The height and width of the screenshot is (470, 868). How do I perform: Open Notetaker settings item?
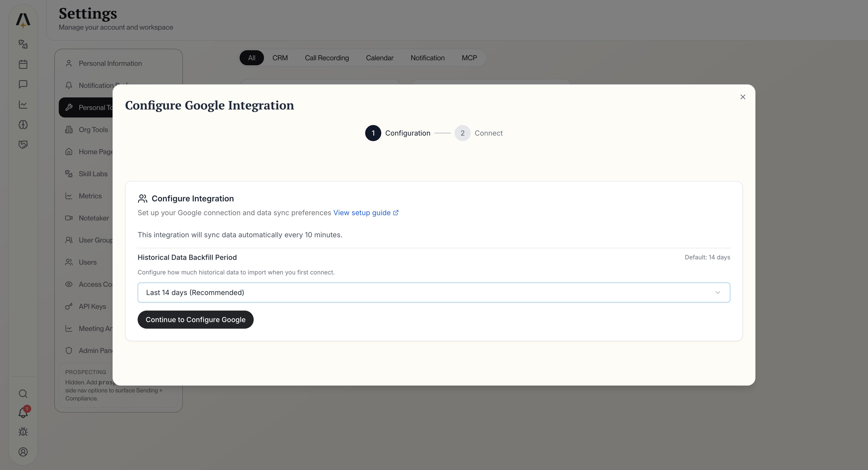click(x=86, y=218)
